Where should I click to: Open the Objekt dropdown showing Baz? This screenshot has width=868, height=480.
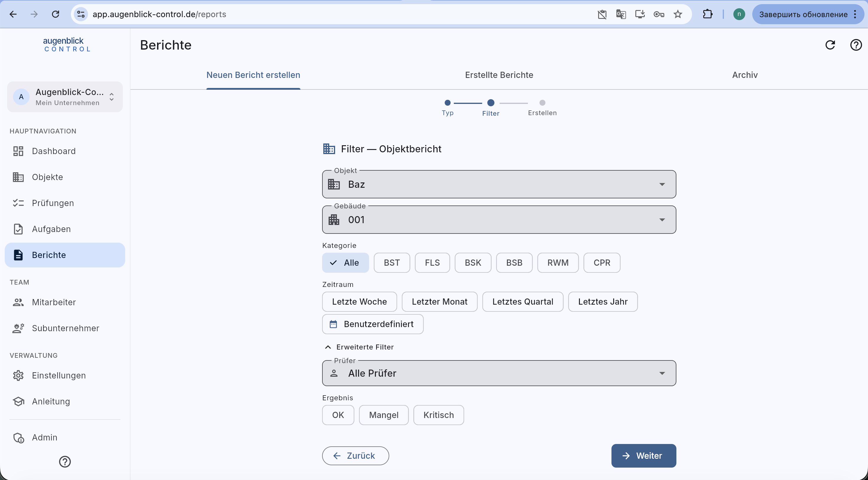click(499, 184)
